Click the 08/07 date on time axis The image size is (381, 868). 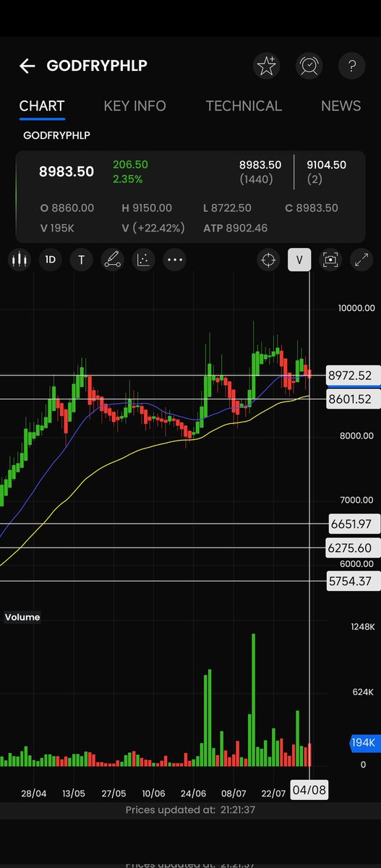pyautogui.click(x=234, y=793)
